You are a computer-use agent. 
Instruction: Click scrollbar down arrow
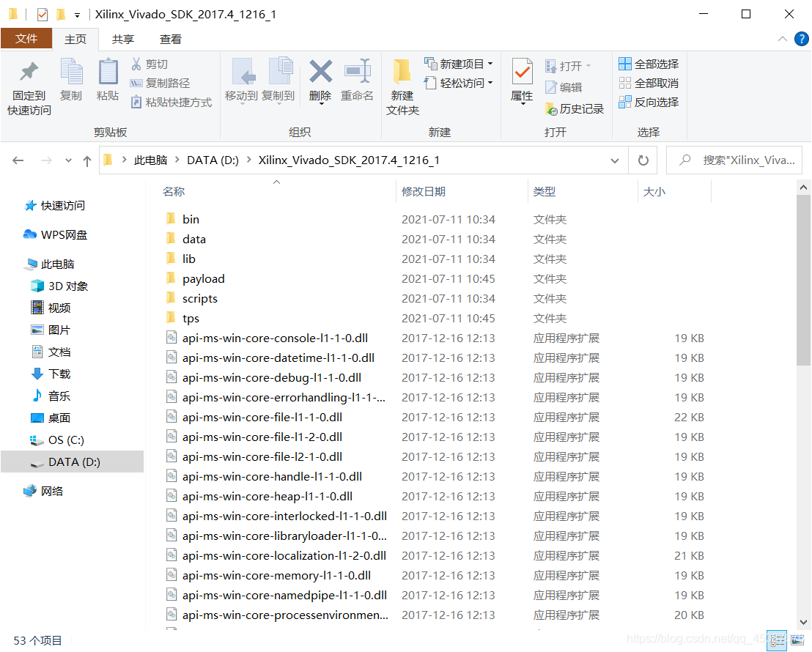pyautogui.click(x=804, y=621)
